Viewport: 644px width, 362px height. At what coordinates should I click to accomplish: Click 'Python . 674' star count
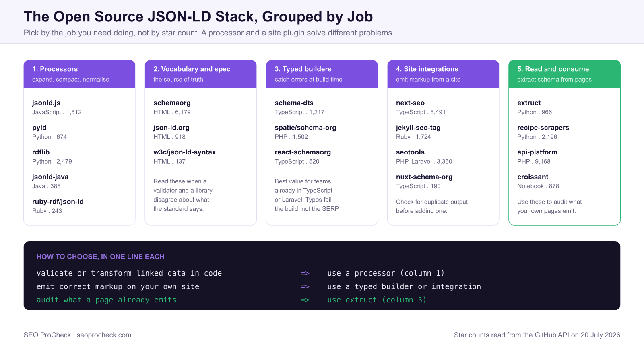50,137
